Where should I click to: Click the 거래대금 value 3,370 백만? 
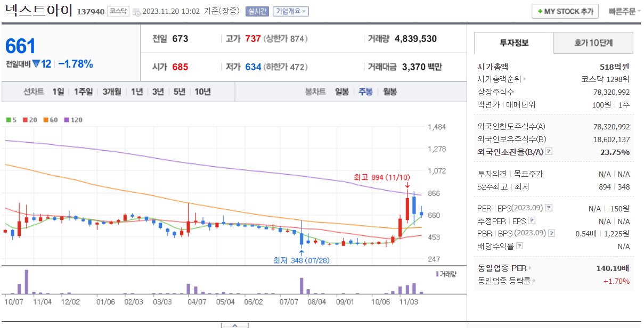(x=422, y=67)
